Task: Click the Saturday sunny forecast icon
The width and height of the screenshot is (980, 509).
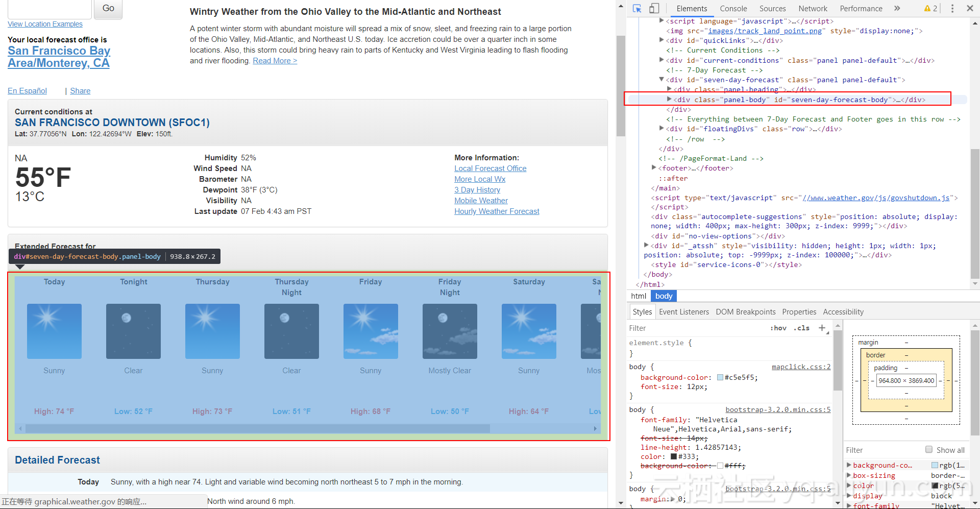Action: 529,331
